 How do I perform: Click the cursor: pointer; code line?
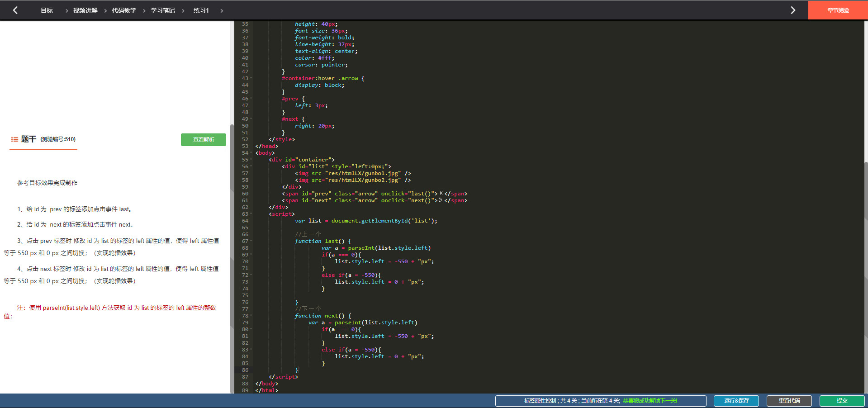pyautogui.click(x=321, y=65)
